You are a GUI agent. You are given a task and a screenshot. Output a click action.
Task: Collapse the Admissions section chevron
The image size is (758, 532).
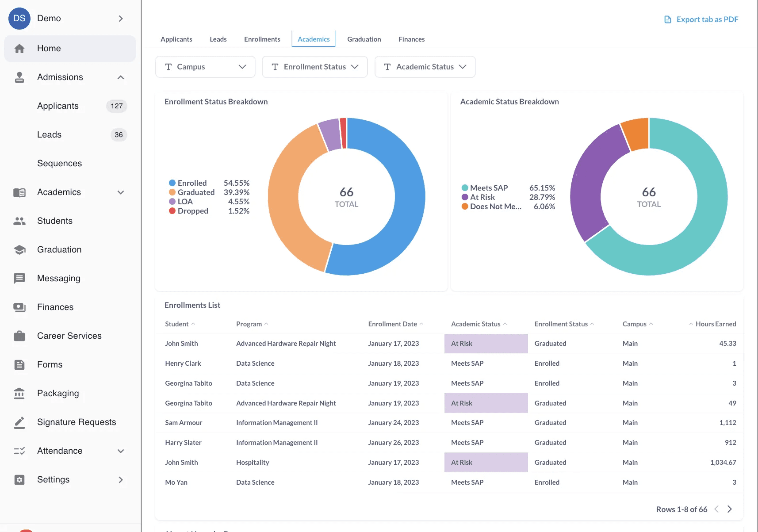[121, 77]
